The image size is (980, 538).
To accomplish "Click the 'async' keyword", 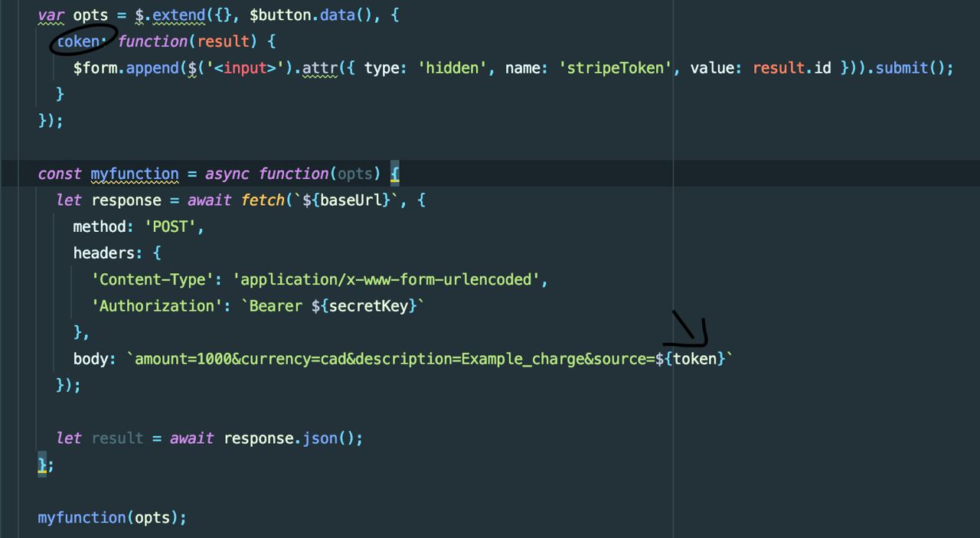I will click(x=227, y=174).
